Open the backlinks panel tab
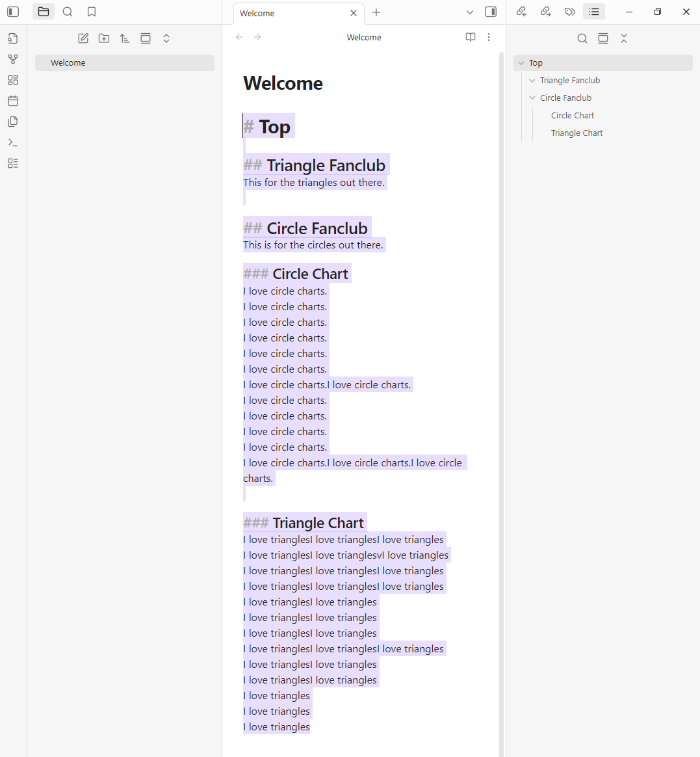 (521, 12)
